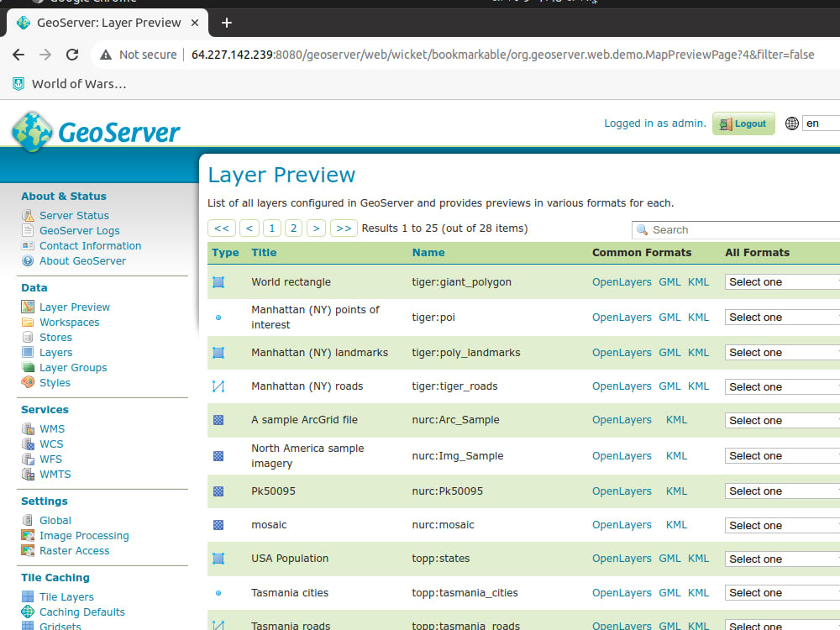Image resolution: width=840 pixels, height=630 pixels.
Task: Open World of Wars bookmark
Action: coord(70,84)
